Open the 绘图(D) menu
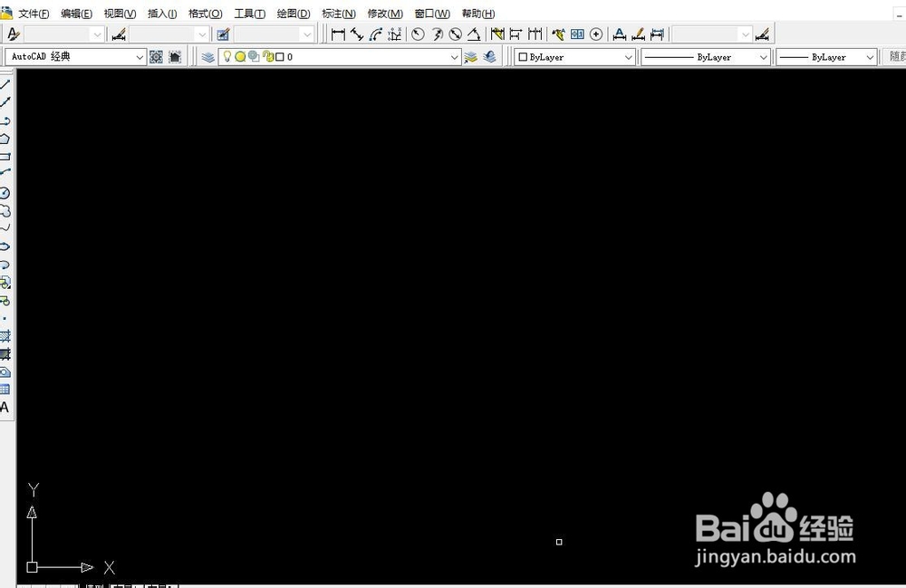The height and width of the screenshot is (588, 906). click(294, 14)
